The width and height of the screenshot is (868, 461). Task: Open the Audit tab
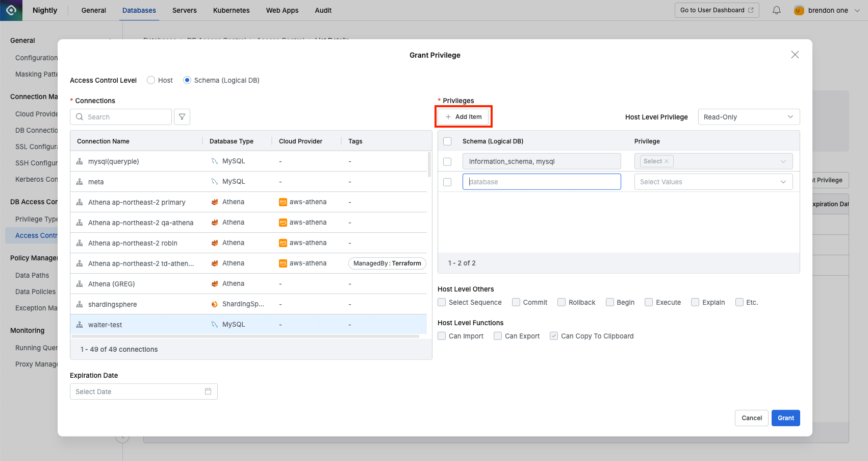click(323, 10)
